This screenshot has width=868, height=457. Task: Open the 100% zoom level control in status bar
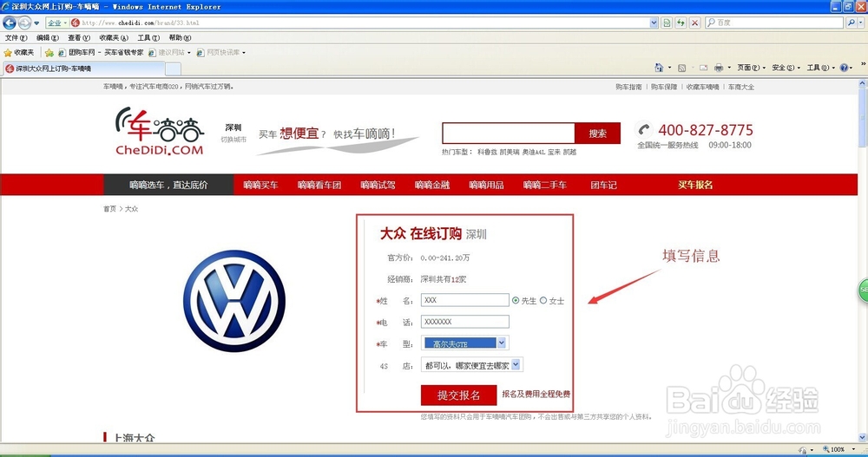pyautogui.click(x=838, y=449)
